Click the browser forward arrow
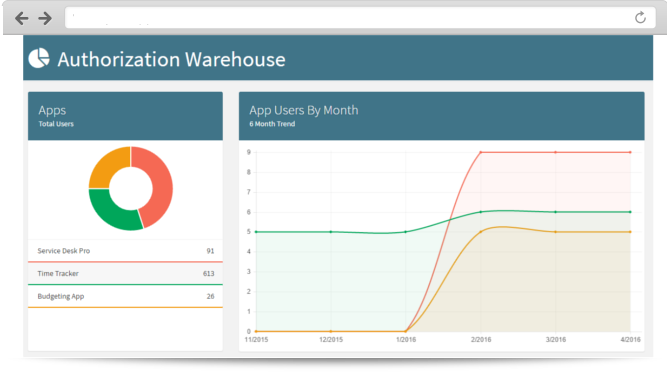The image size is (670, 380). point(45,18)
